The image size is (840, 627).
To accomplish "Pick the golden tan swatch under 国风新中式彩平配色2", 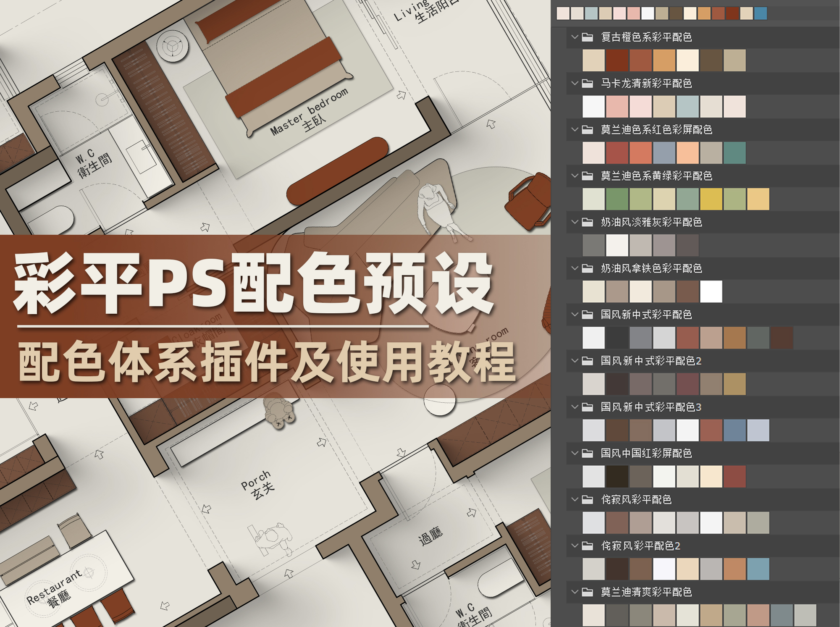I will (x=735, y=384).
